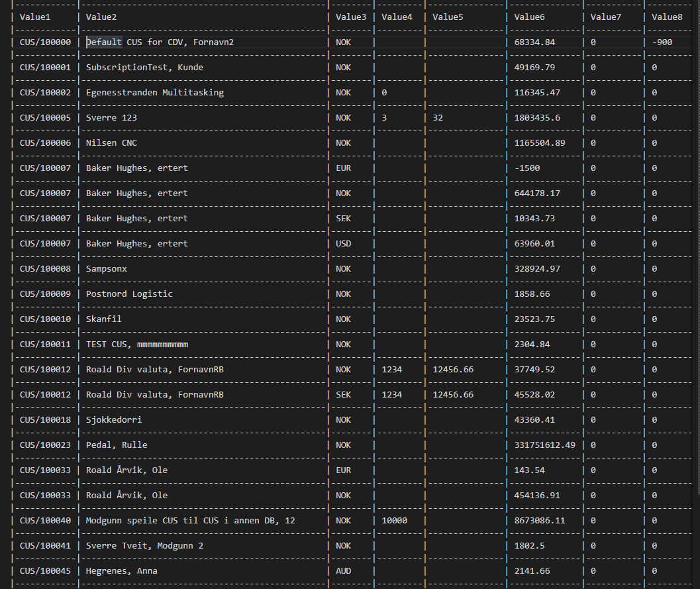The width and height of the screenshot is (700, 589).
Task: Click EUR in the Baker Hughes row
Action: coord(343,168)
